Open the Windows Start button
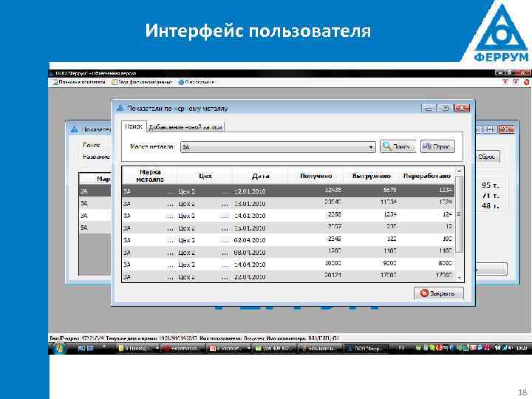 coord(60,348)
